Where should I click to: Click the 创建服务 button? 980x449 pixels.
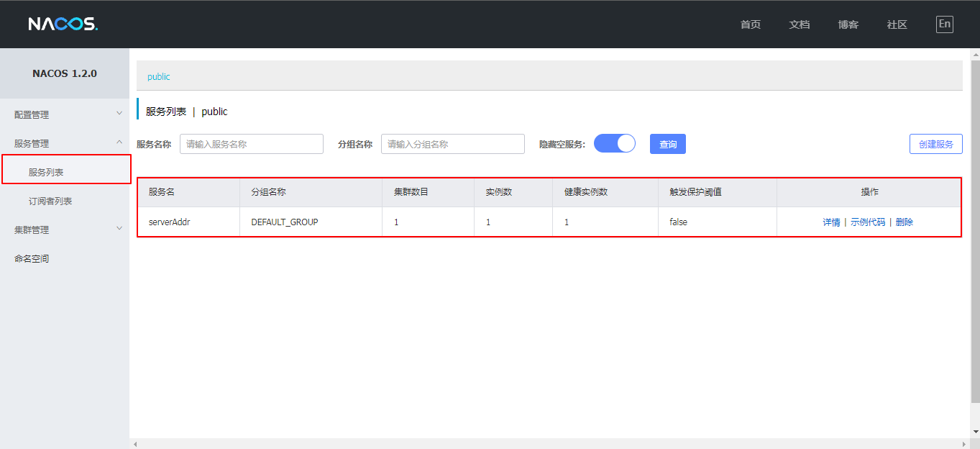click(935, 144)
